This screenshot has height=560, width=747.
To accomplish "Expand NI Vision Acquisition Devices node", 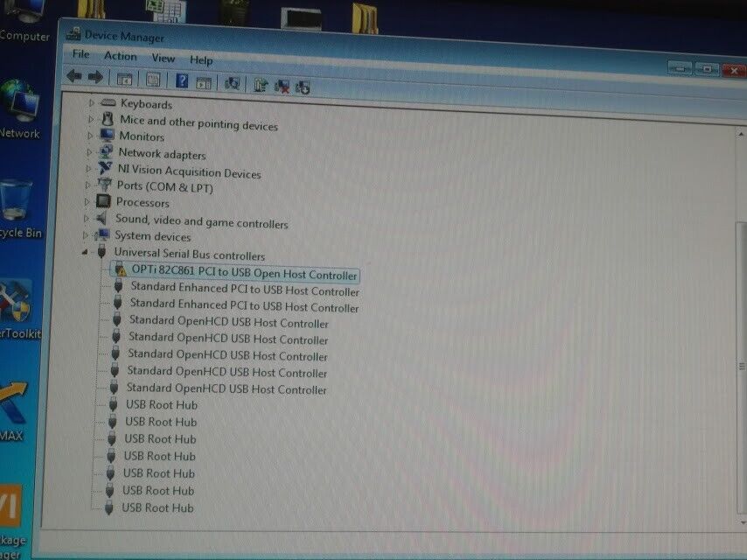I will tap(88, 168).
